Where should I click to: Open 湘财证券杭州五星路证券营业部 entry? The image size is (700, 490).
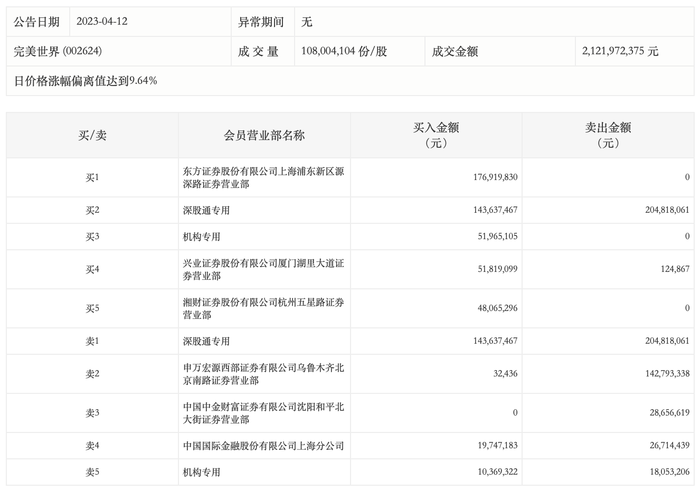click(x=263, y=308)
